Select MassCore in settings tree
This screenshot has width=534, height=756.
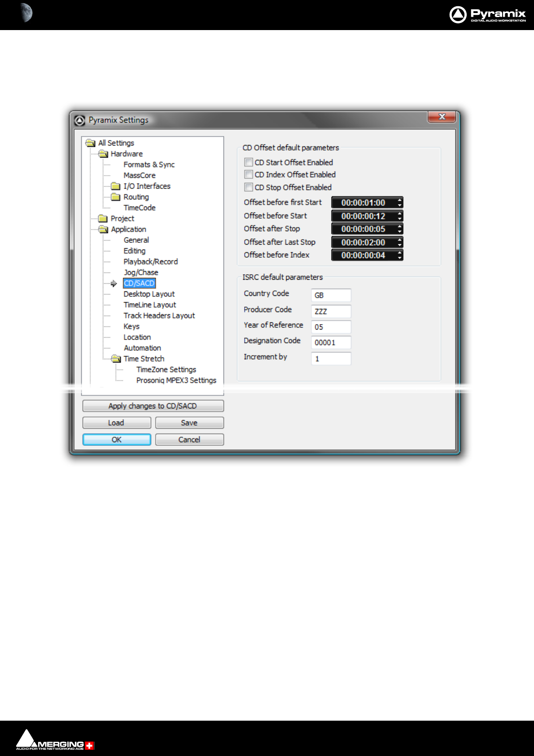tap(140, 176)
